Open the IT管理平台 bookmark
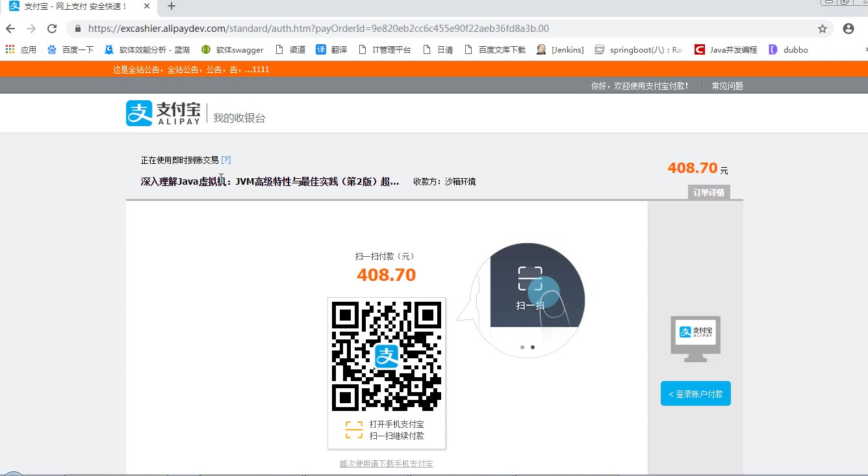The height and width of the screenshot is (476, 868). pos(385,49)
